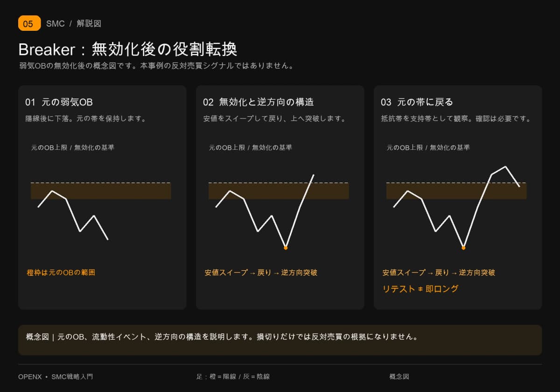Select subtitle starting "弱気OBの無効化後の概念図です"
This screenshot has width=560, height=392.
tap(156, 66)
